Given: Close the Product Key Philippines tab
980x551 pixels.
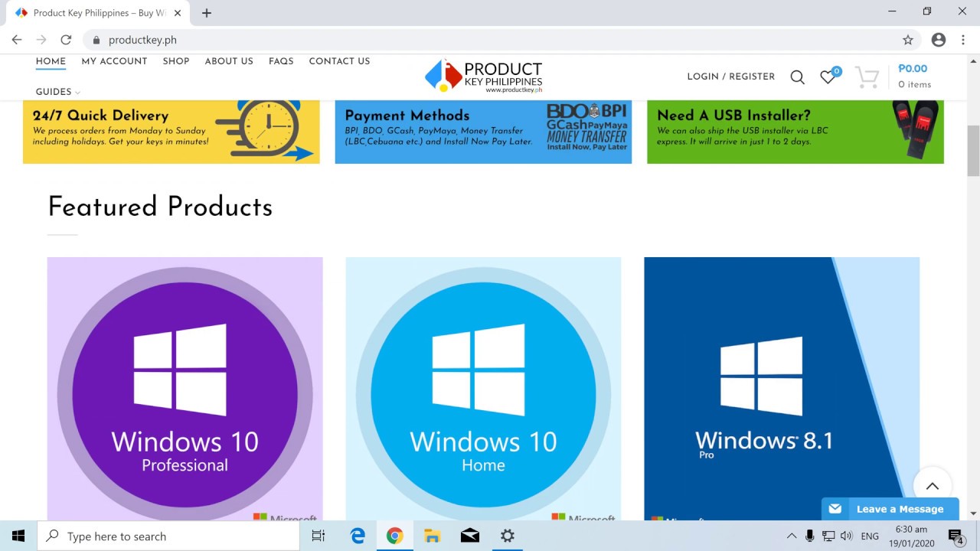Looking at the screenshot, I should pos(178,13).
